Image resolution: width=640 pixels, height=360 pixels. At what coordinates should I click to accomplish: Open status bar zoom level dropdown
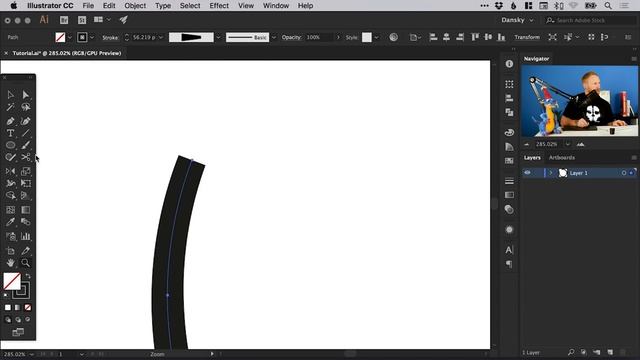(31, 354)
